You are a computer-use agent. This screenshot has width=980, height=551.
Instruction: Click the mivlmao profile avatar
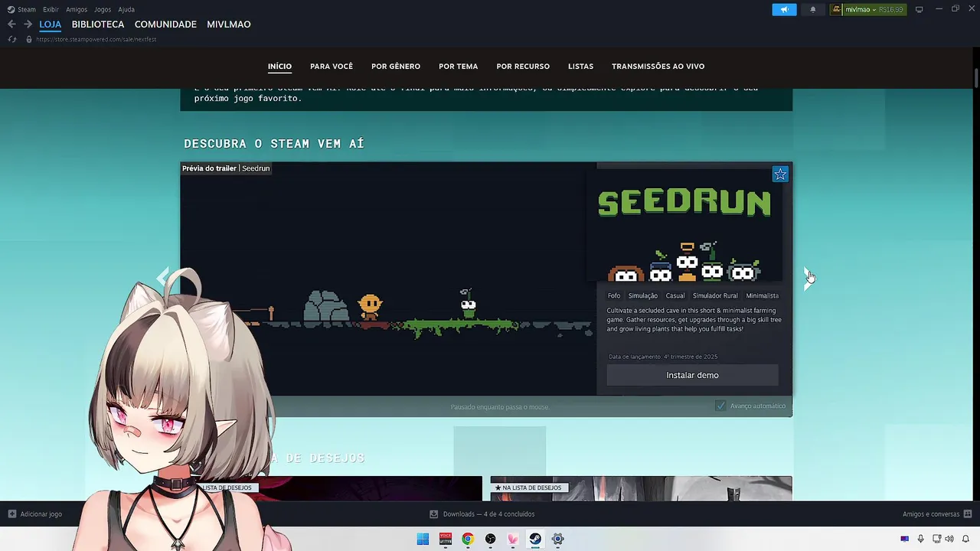pos(838,9)
